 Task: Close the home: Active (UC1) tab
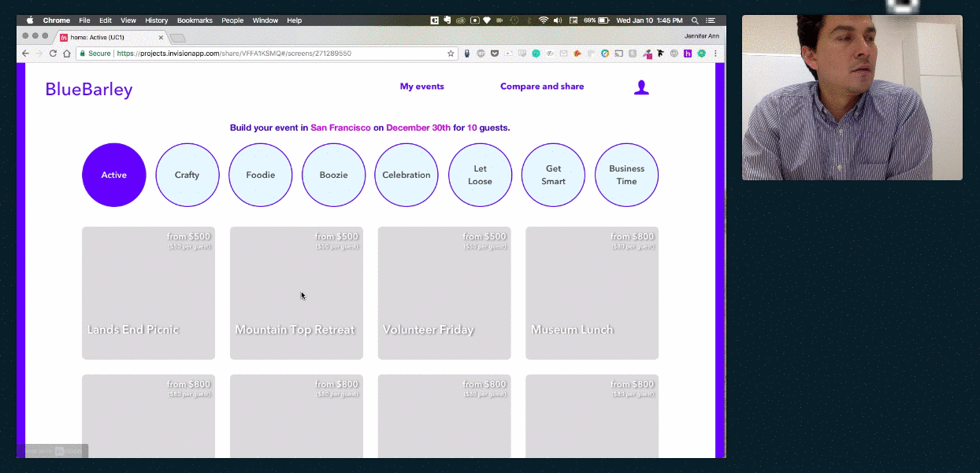pos(161,36)
